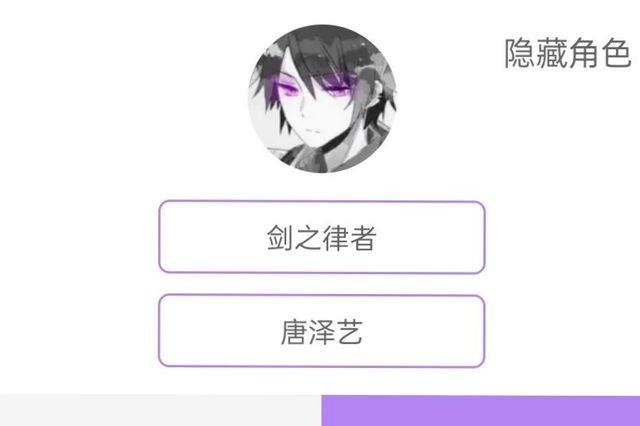Click the 艺 character in the second option
640x426 pixels.
pyautogui.click(x=349, y=332)
